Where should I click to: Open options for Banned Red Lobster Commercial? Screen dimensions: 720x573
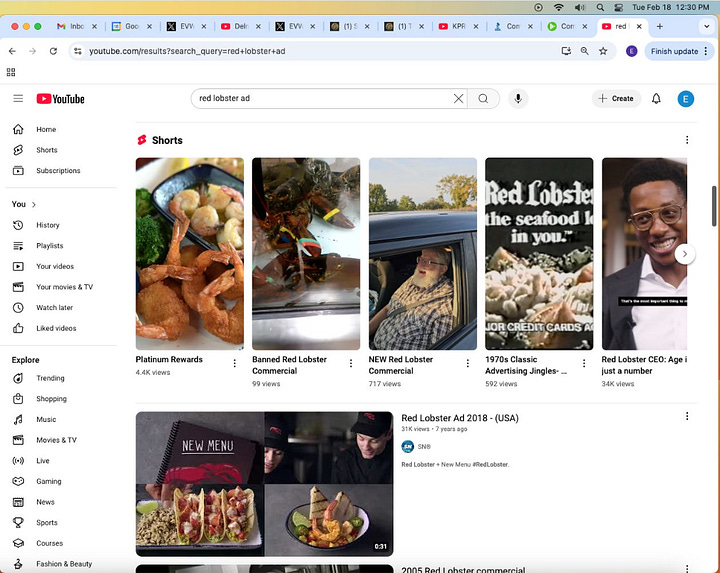351,364
